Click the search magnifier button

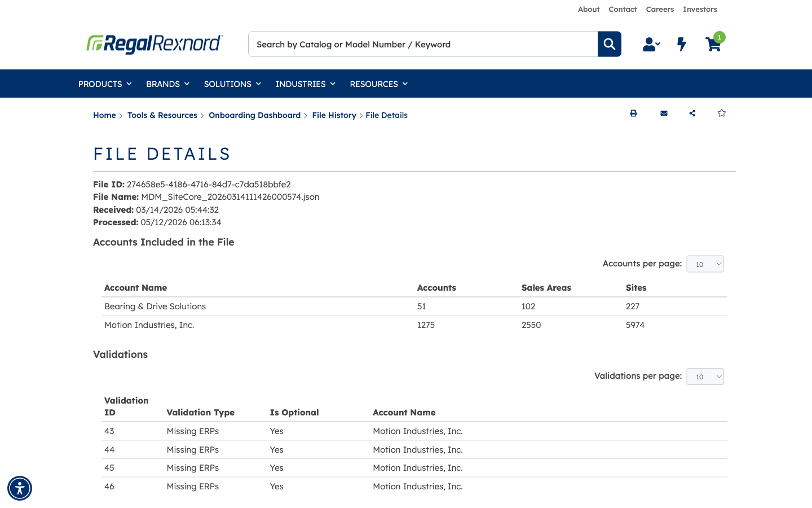point(610,44)
